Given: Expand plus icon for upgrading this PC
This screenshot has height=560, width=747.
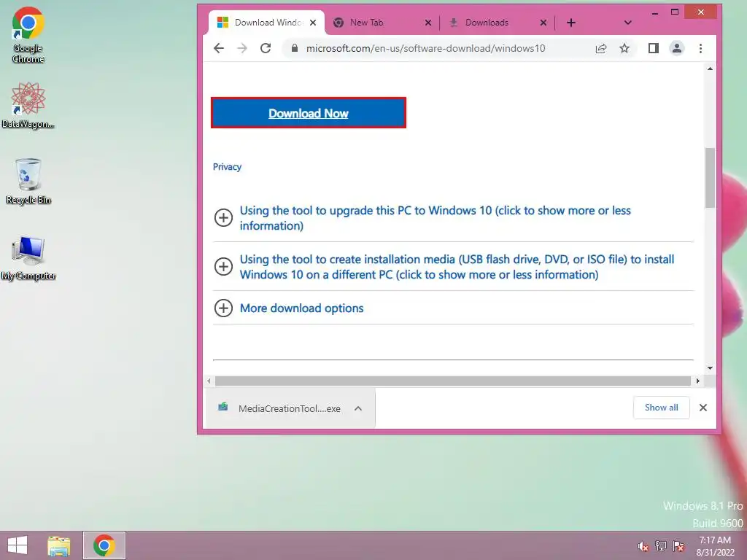Looking at the screenshot, I should tap(223, 217).
